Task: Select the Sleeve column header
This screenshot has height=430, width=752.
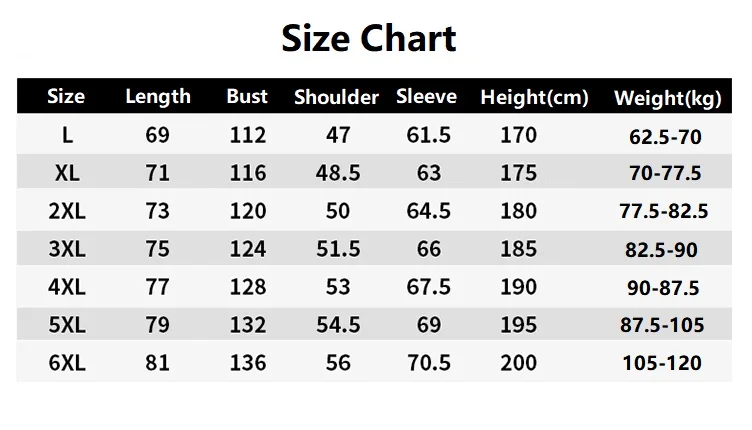Action: tap(426, 96)
